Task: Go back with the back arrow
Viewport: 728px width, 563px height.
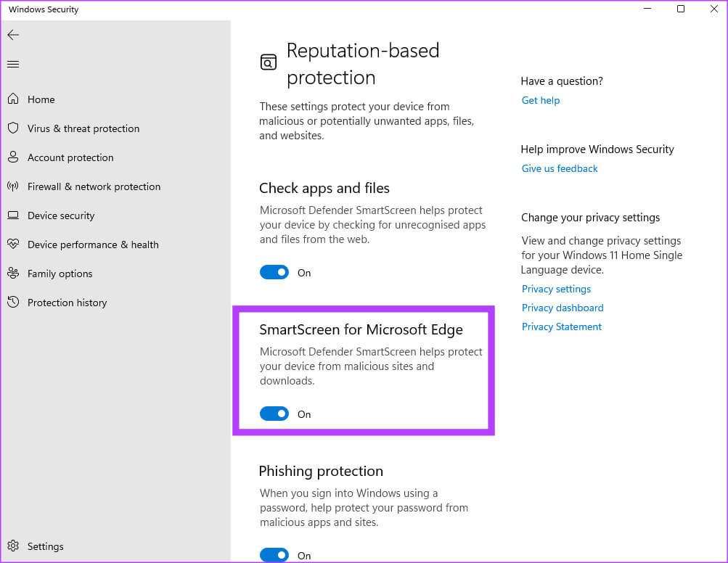Action: [13, 35]
